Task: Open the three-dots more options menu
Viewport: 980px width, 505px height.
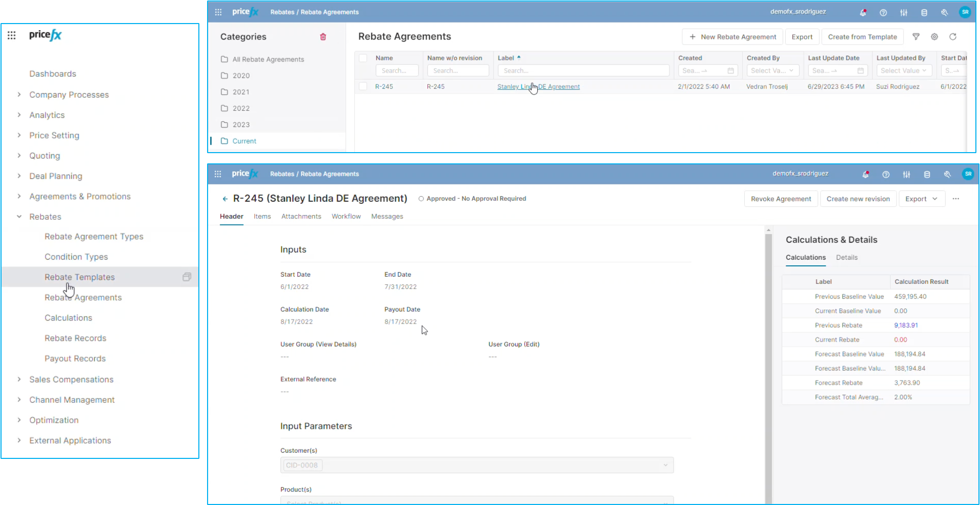Action: tap(956, 199)
